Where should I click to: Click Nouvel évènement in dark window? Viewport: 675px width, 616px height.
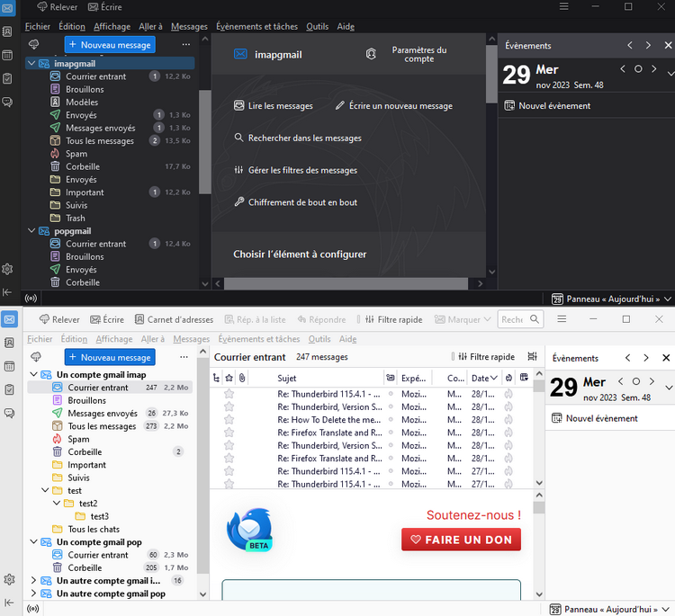(547, 106)
